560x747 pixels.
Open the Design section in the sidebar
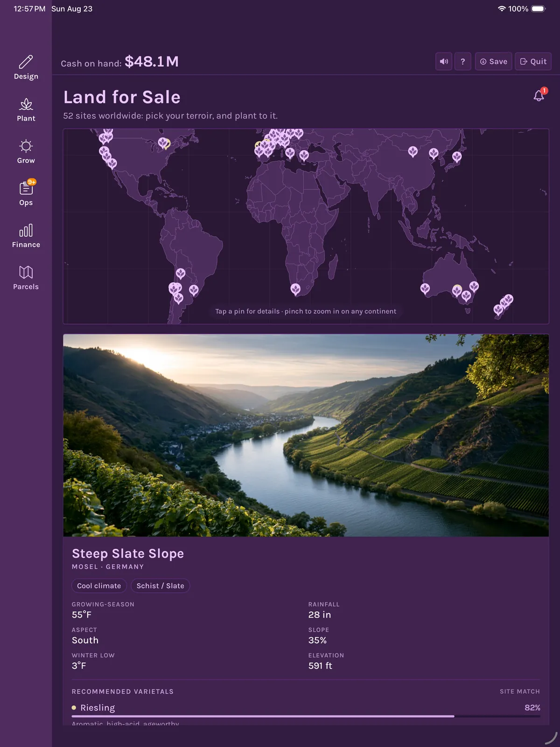(26, 68)
